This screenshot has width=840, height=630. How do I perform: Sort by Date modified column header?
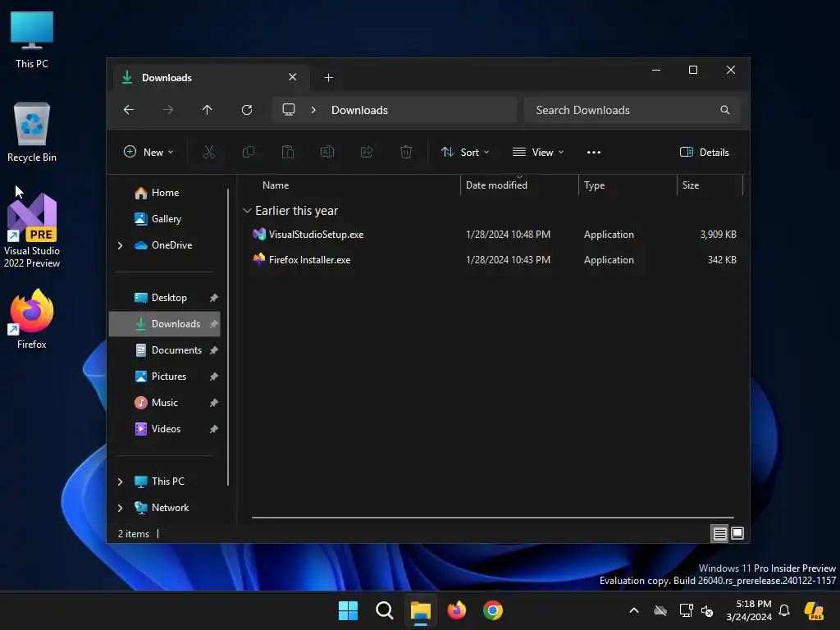click(x=519, y=185)
